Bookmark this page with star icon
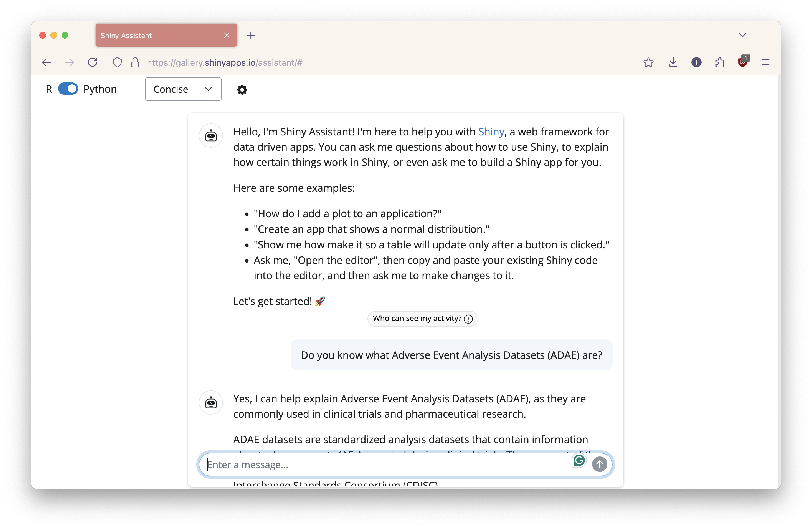Image resolution: width=812 pixels, height=530 pixels. [648, 62]
